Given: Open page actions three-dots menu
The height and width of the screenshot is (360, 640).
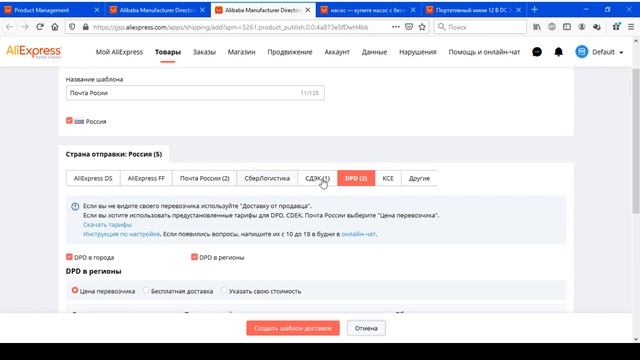Looking at the screenshot, I should pos(396,27).
